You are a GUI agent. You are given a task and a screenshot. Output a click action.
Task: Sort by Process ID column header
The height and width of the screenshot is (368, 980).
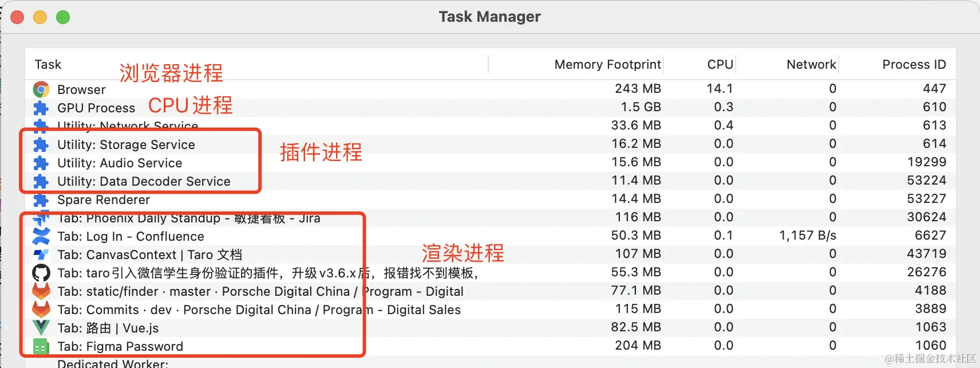pos(914,65)
